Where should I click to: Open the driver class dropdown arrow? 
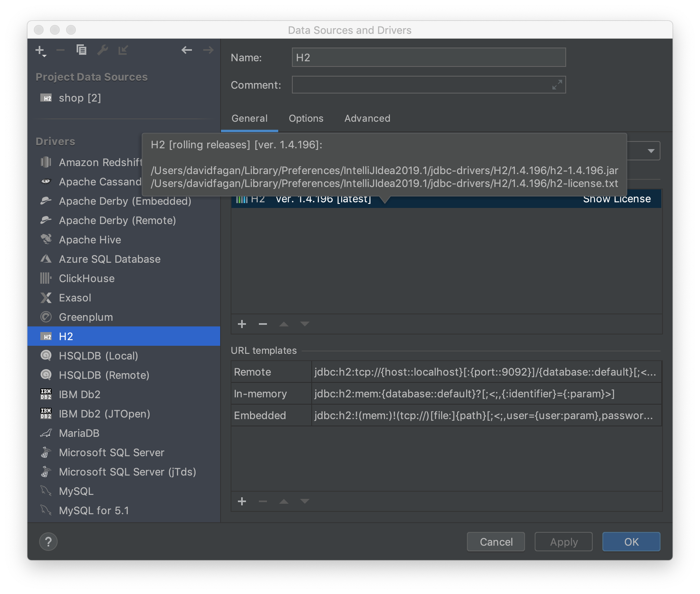coord(651,151)
